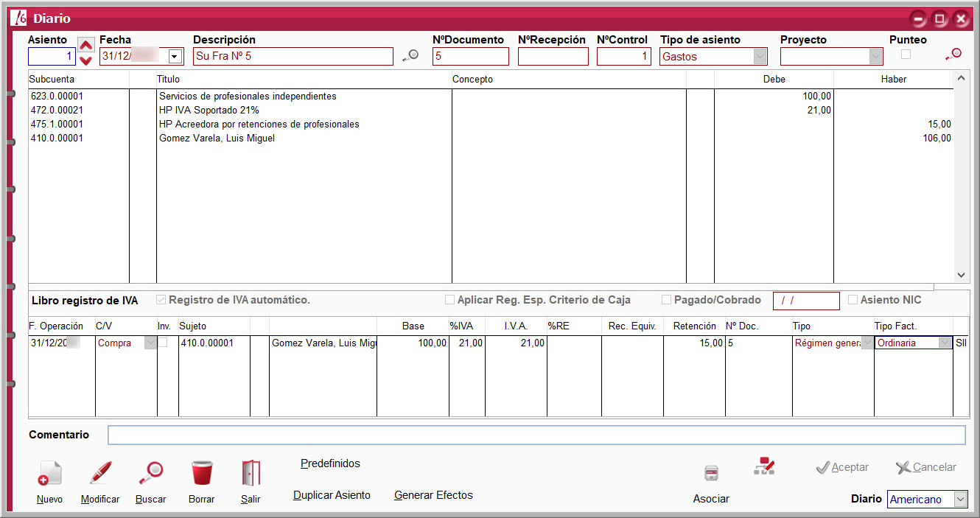The width and height of the screenshot is (980, 518).
Task: Click the Borrar trash bin icon
Action: pyautogui.click(x=201, y=474)
